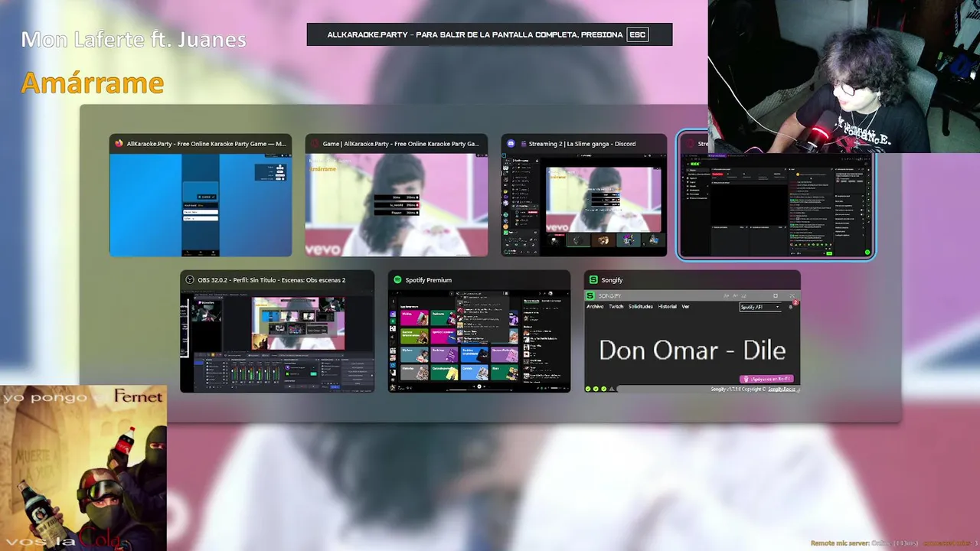Click the 'Mon Laferte ft. Juanes' artist text
Screen dimensions: 980x551
[x=134, y=40]
